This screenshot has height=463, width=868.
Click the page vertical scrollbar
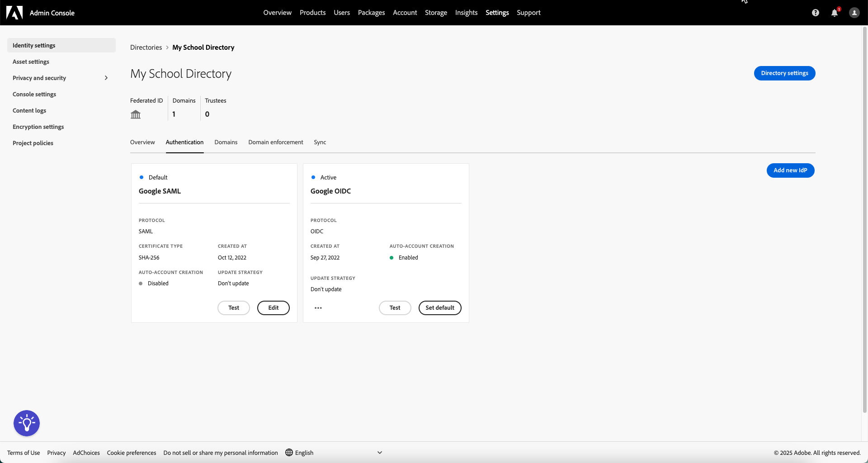point(864,220)
